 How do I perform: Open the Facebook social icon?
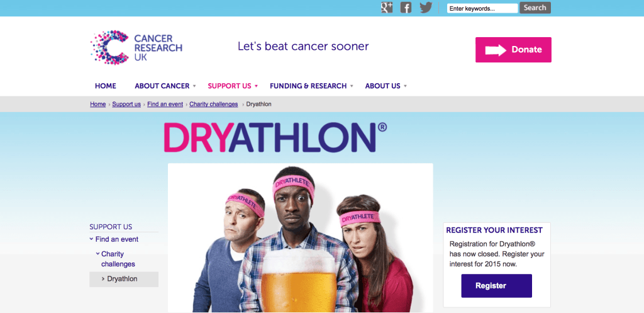[x=406, y=8]
